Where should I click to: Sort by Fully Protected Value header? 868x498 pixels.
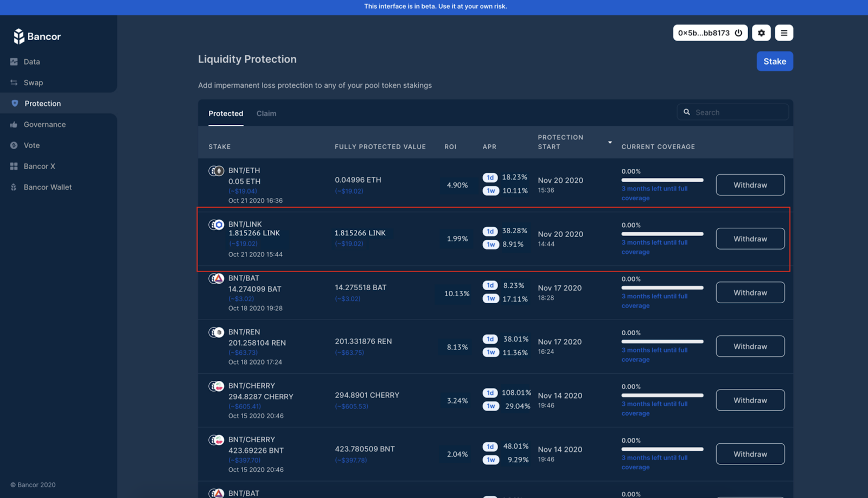(380, 147)
